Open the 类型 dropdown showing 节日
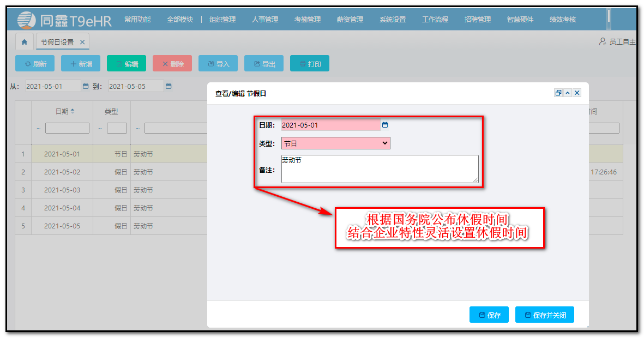The height and width of the screenshot is (338, 644). point(385,143)
